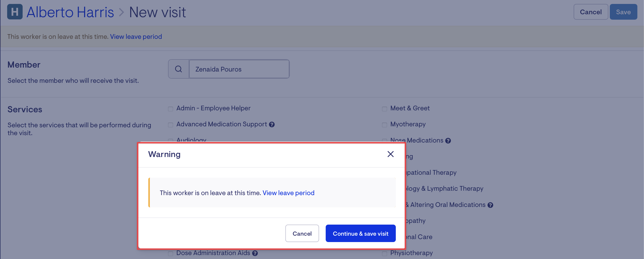This screenshot has height=259, width=644.
Task: Open View leave period link in dialog
Action: [x=288, y=193]
